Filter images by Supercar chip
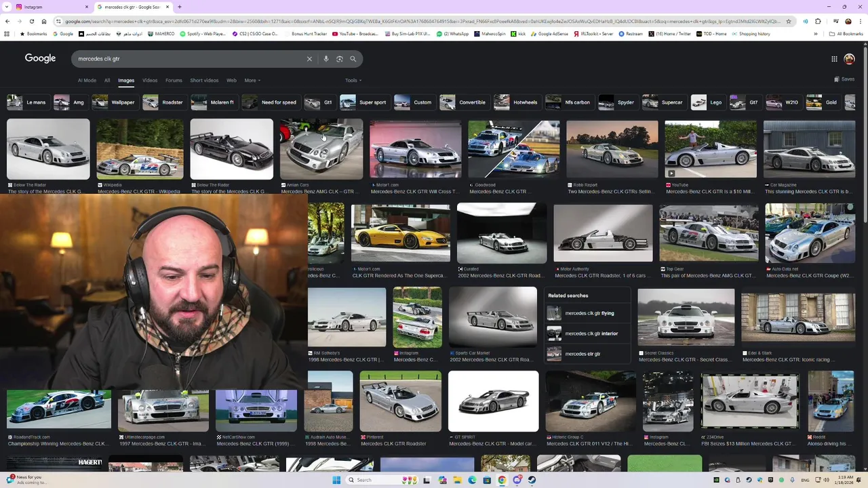868x488 pixels. (x=663, y=102)
